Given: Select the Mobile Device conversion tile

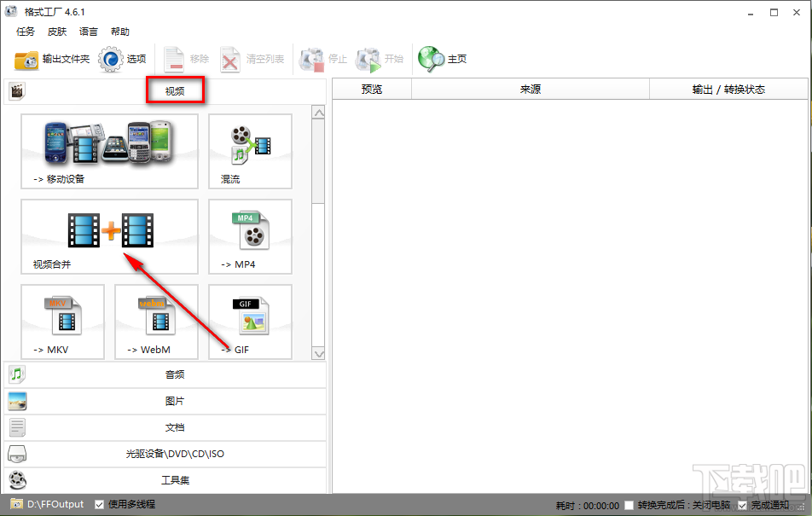Looking at the screenshot, I should [x=109, y=151].
